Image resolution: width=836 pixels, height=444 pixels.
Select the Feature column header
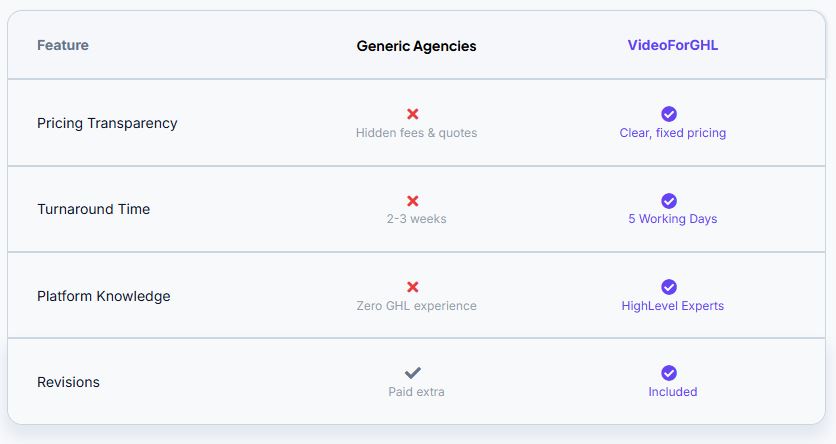63,45
